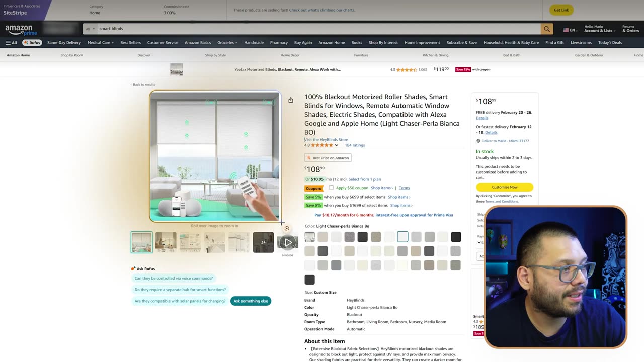The height and width of the screenshot is (362, 644).
Task: Open the search category All dropdown
Action: pos(90,29)
